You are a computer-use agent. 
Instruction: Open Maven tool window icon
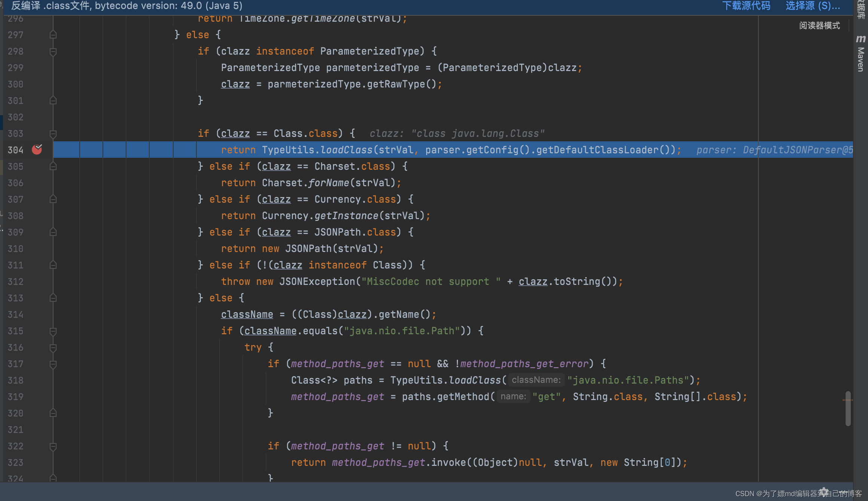[x=861, y=39]
